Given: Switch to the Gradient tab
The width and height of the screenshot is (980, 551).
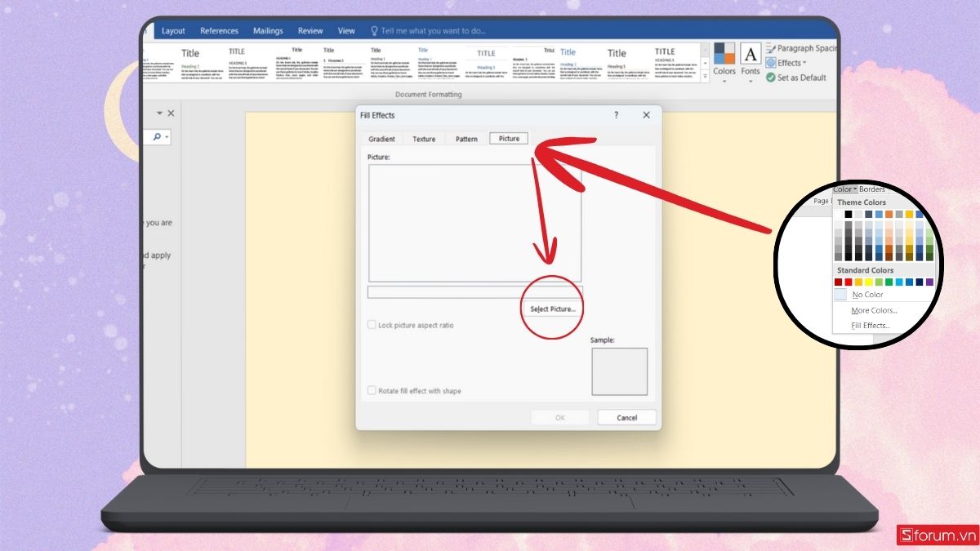Looking at the screenshot, I should pos(381,139).
